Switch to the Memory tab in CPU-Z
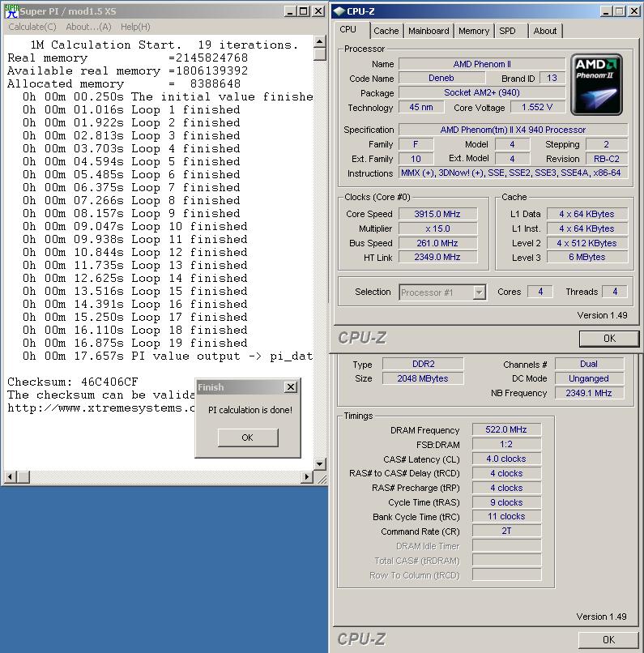This screenshot has width=644, height=653. [x=474, y=31]
